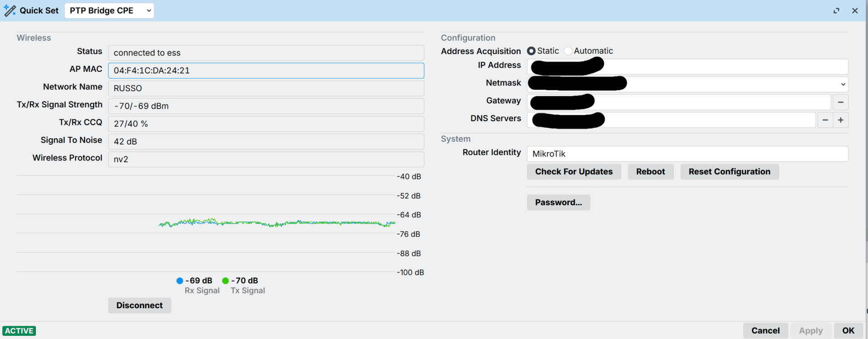Screen dimensions: 868x339
Task: Click the Configuration section heading
Action: pos(468,38)
